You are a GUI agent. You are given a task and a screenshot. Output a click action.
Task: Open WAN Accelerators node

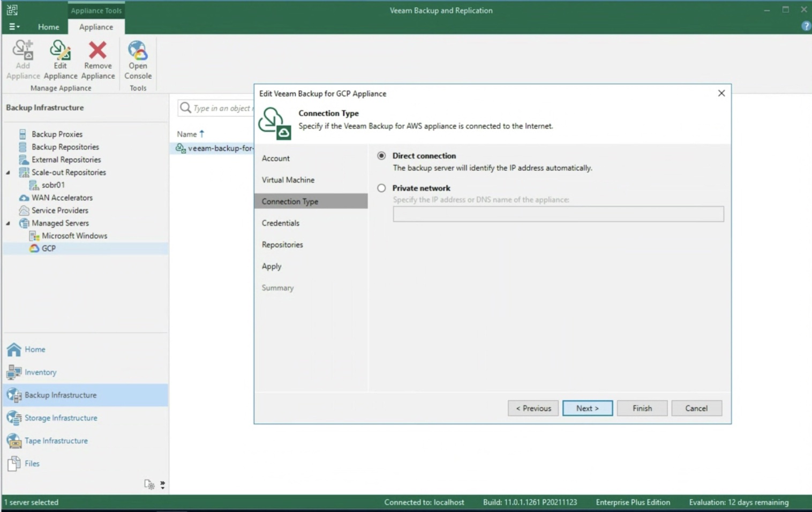point(62,198)
